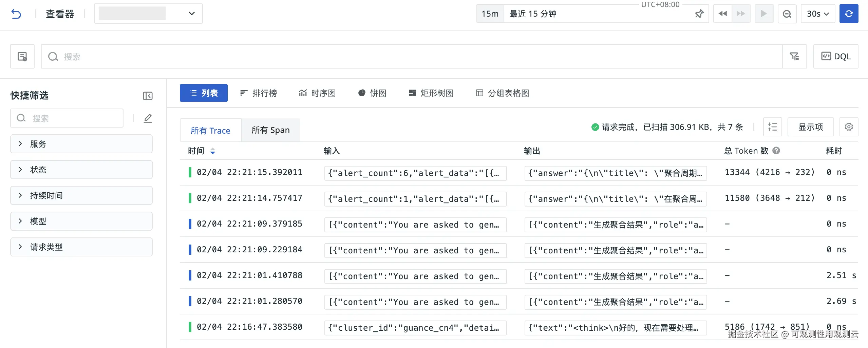Click the help icon beside 总 Token 数

tap(776, 151)
